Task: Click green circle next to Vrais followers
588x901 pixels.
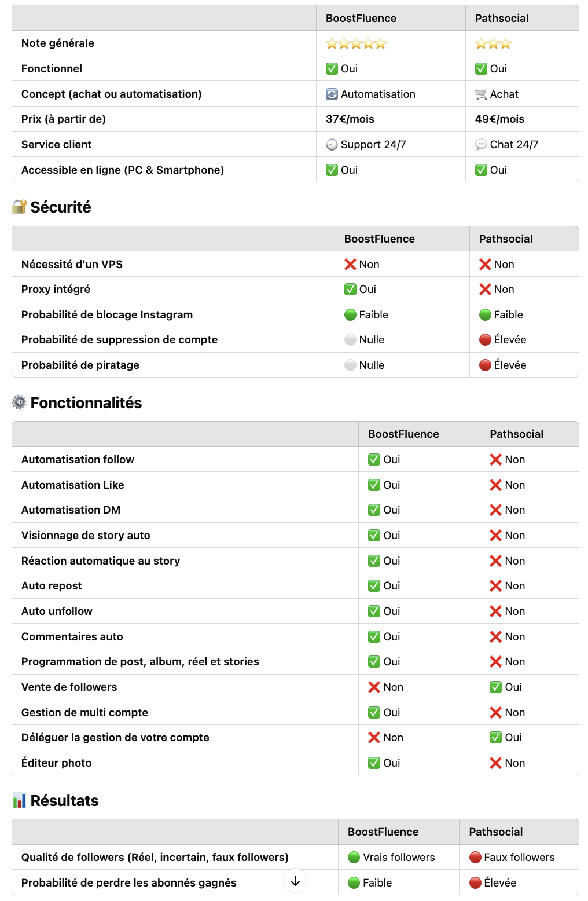Action: (354, 857)
